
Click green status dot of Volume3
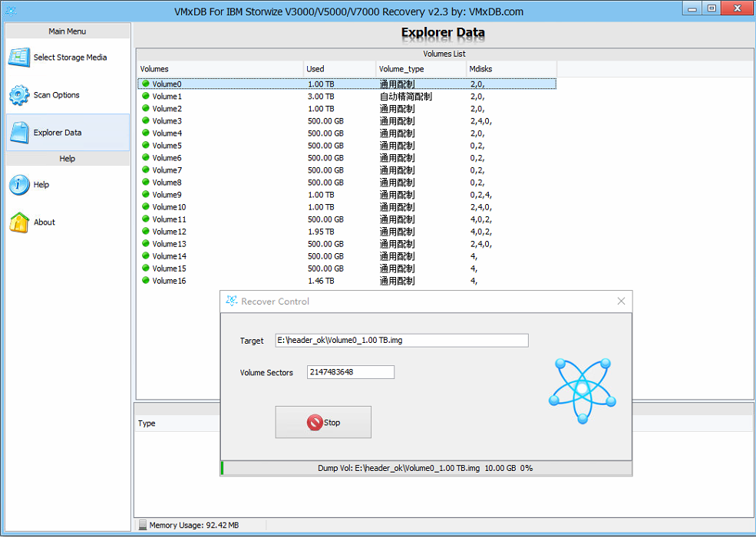tap(146, 120)
